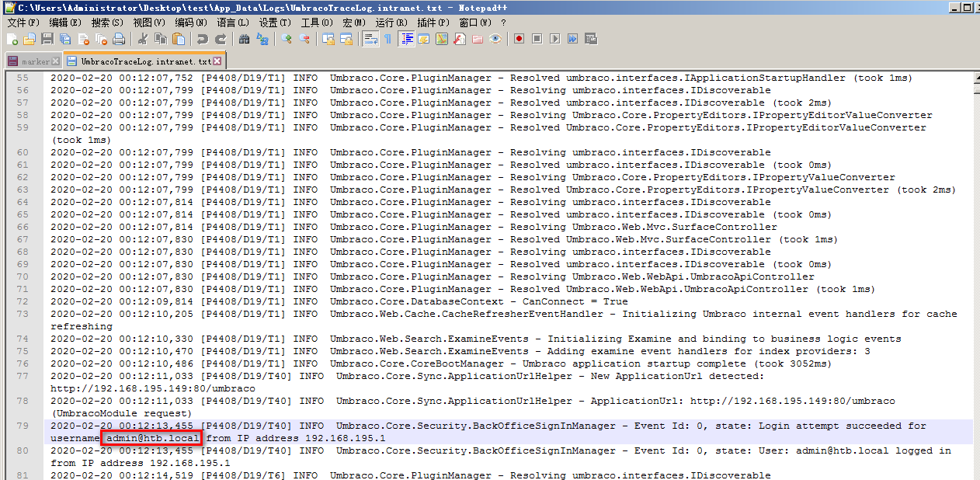
Task: Run macro multiple times icon
Action: pos(572,39)
